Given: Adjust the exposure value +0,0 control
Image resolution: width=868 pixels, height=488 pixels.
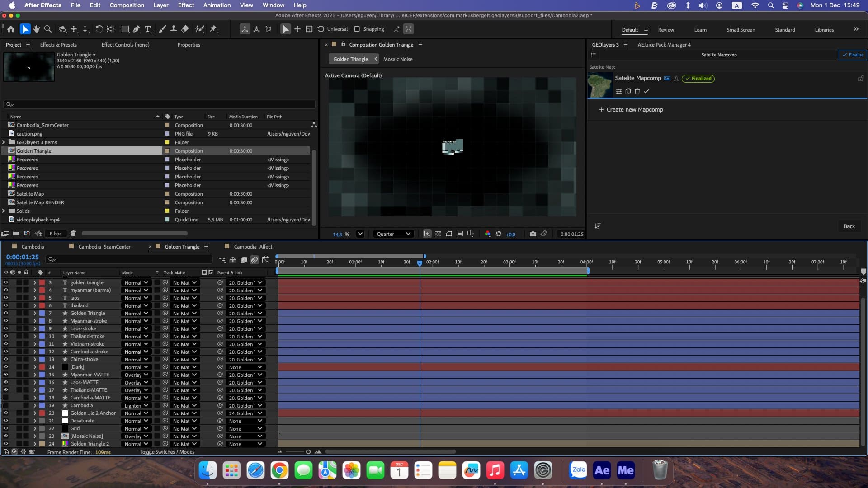Looking at the screenshot, I should [x=511, y=234].
